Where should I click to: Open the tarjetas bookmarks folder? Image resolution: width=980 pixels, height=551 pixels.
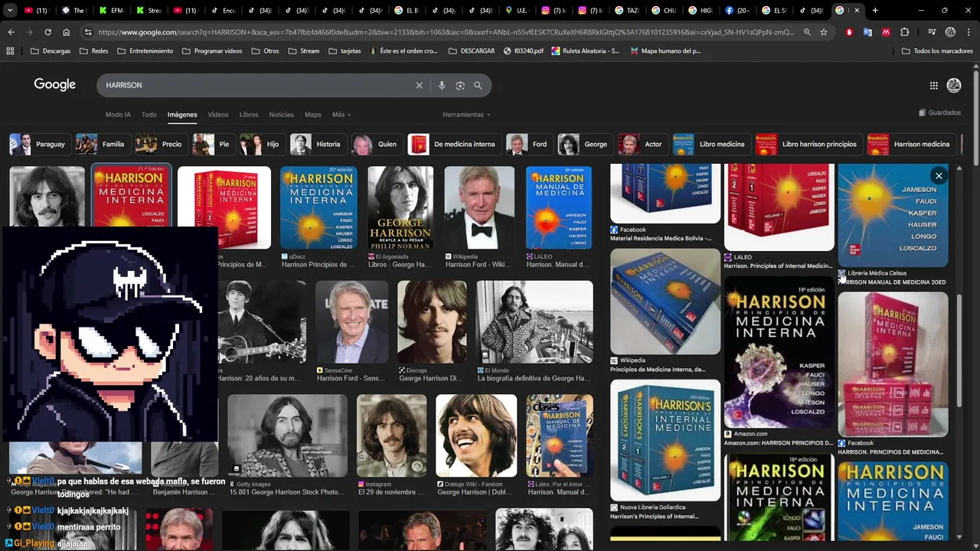pyautogui.click(x=345, y=51)
